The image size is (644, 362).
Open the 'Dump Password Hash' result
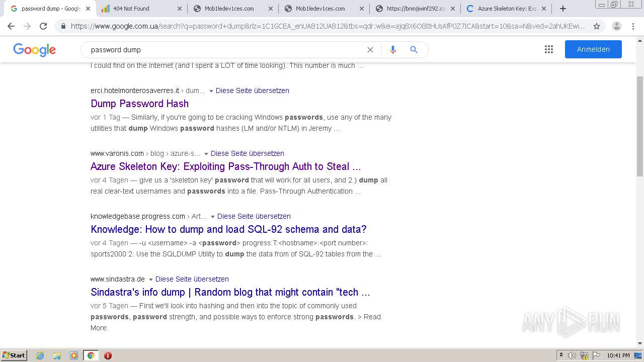click(140, 104)
